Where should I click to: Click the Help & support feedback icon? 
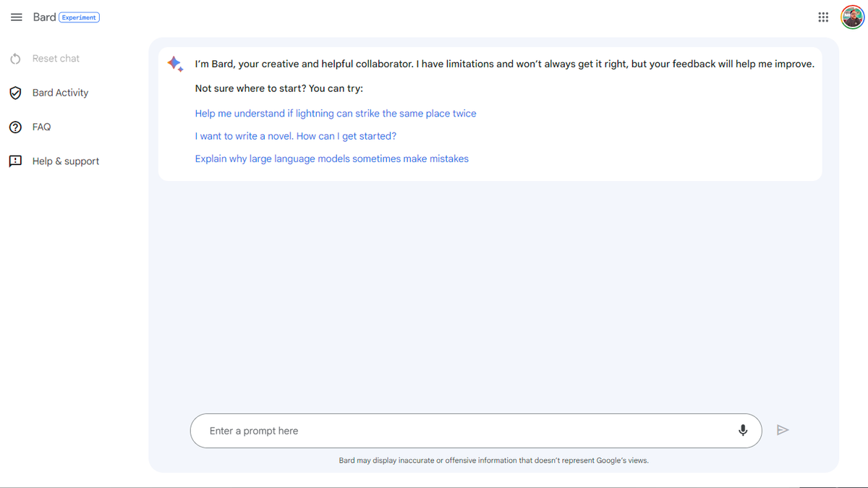pyautogui.click(x=15, y=161)
